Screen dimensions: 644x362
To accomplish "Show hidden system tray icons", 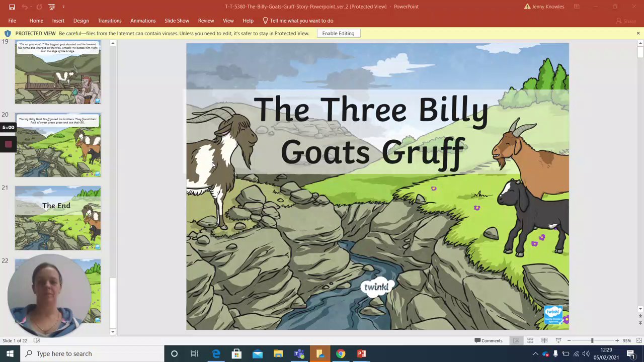I will pyautogui.click(x=535, y=353).
